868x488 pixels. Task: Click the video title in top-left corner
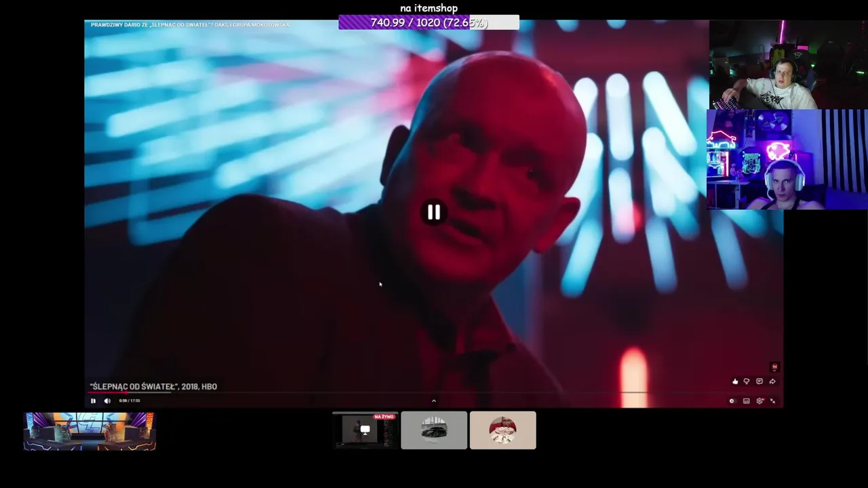[191, 24]
